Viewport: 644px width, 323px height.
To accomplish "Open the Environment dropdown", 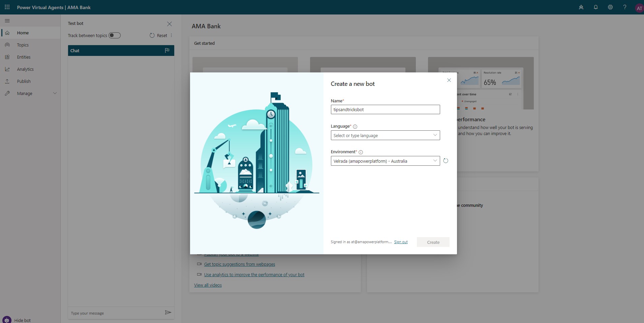I will [x=385, y=161].
